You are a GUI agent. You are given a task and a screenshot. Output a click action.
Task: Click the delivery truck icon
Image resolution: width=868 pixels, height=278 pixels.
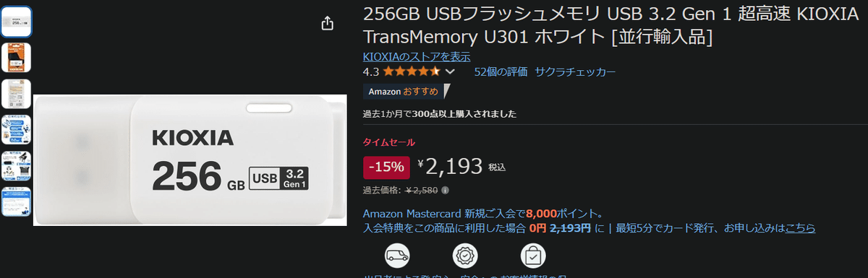pos(397,256)
